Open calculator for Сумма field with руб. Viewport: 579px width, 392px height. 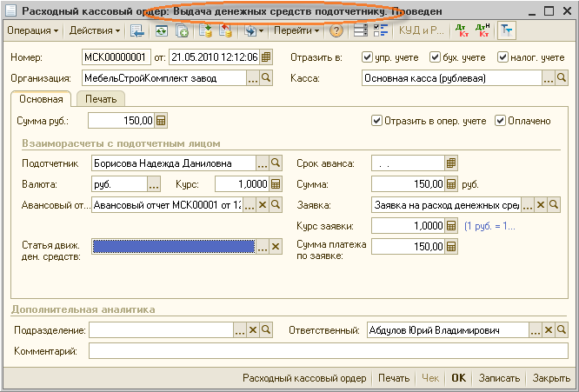(451, 183)
